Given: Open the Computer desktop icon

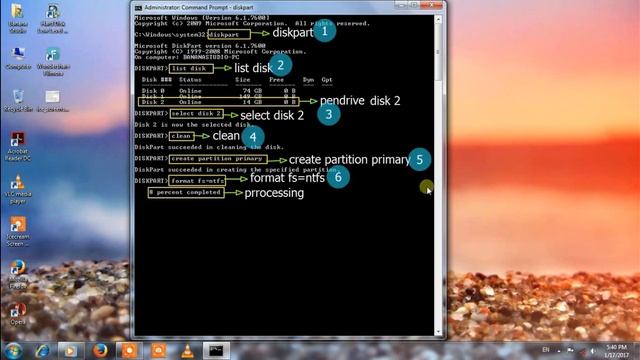Looking at the screenshot, I should [x=18, y=58].
